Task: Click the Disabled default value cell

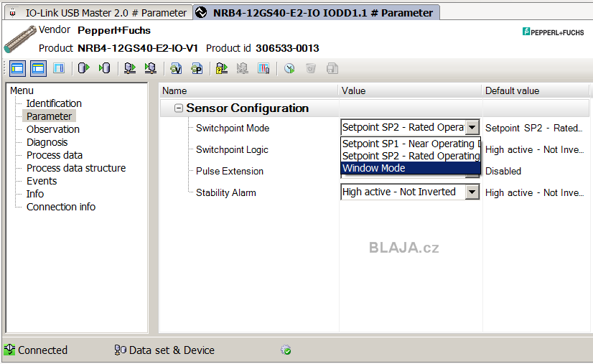Action: (x=503, y=171)
